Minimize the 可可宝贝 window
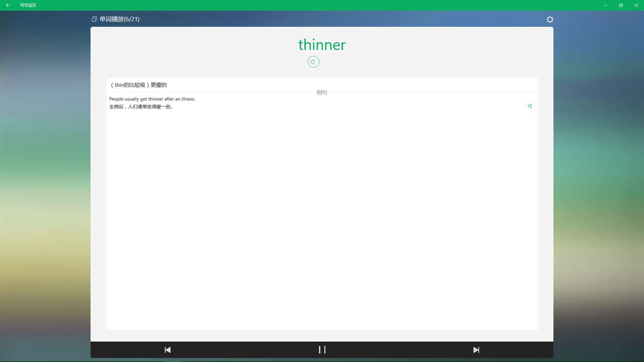 606,5
